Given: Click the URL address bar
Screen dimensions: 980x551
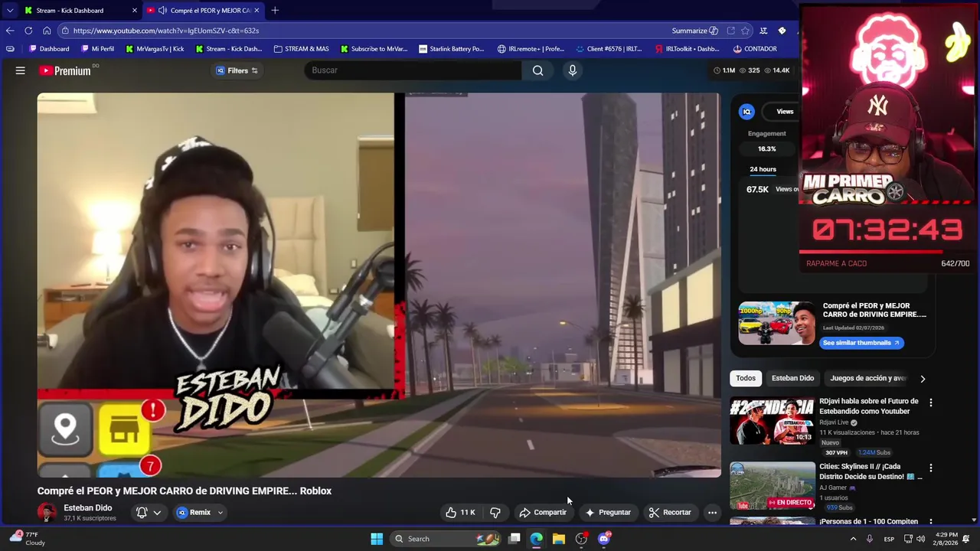Looking at the screenshot, I should [360, 31].
